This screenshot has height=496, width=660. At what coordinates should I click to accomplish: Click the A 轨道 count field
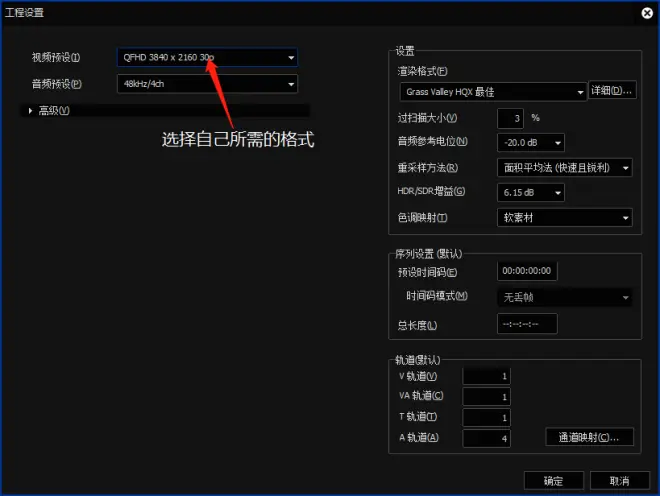(487, 438)
